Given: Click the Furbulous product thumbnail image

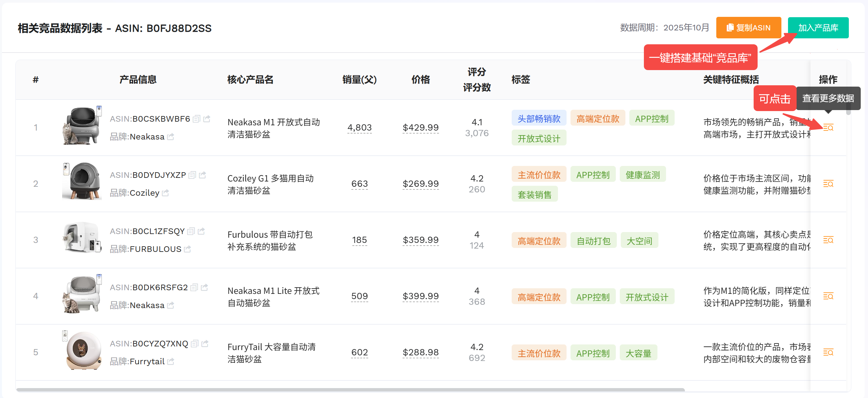Looking at the screenshot, I should (82, 238).
